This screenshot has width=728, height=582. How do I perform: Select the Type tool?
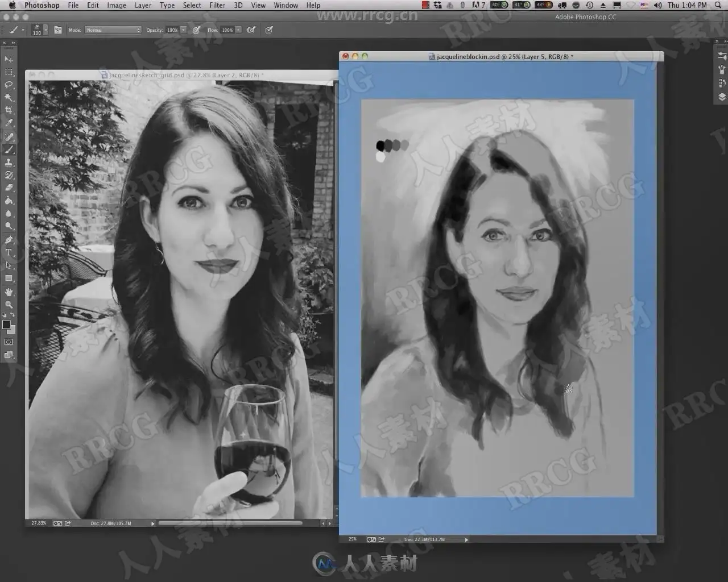[x=9, y=253]
